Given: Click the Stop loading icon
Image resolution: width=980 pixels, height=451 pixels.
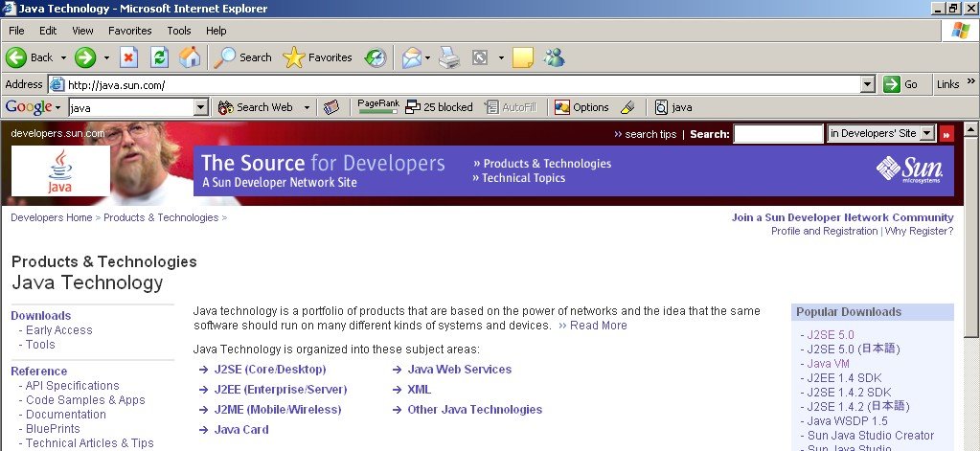Looking at the screenshot, I should coord(129,57).
